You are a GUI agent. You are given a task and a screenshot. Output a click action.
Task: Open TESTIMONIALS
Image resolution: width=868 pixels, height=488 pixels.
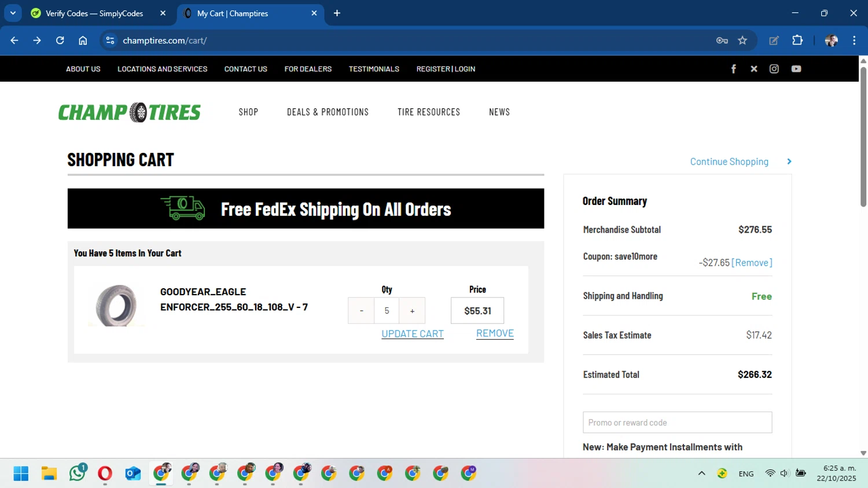(374, 69)
